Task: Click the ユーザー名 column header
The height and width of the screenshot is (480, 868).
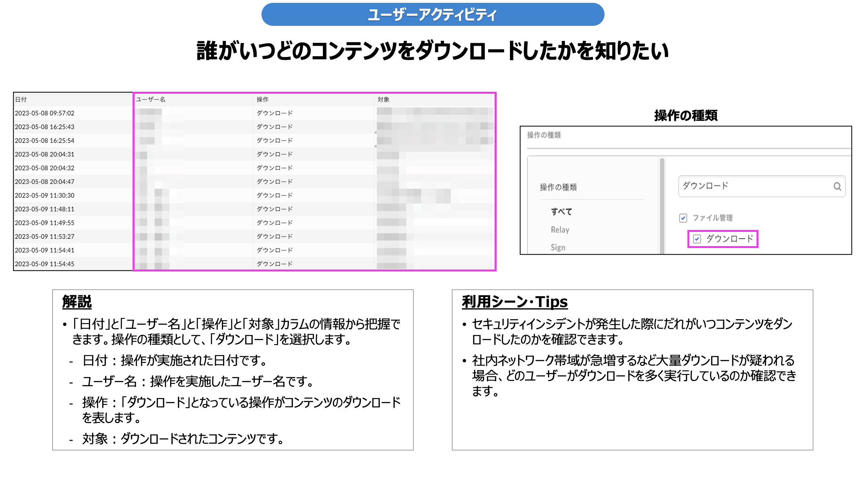Action: pos(150,99)
